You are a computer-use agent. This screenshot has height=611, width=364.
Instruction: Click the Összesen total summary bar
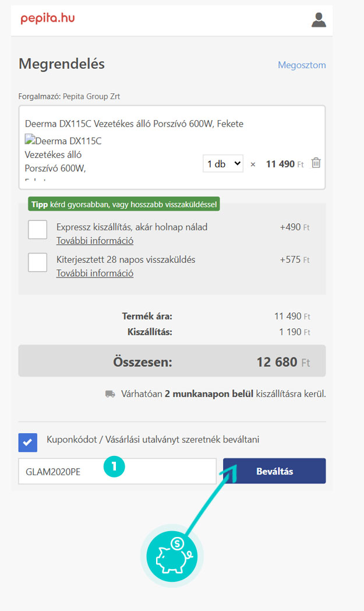(172, 361)
